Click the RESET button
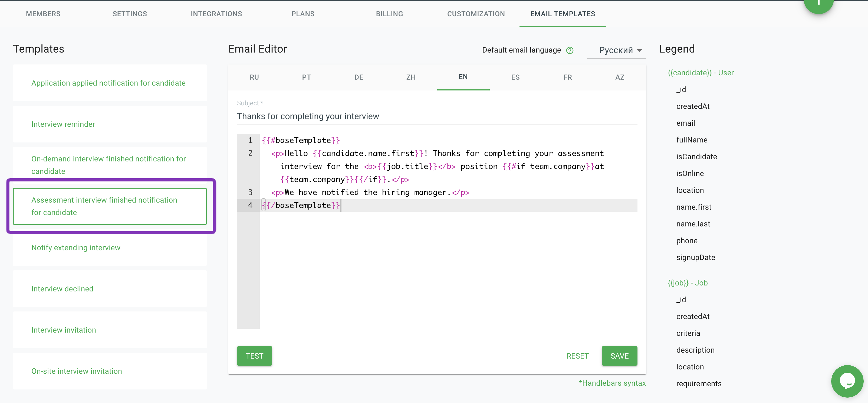The width and height of the screenshot is (868, 403). [x=577, y=356]
